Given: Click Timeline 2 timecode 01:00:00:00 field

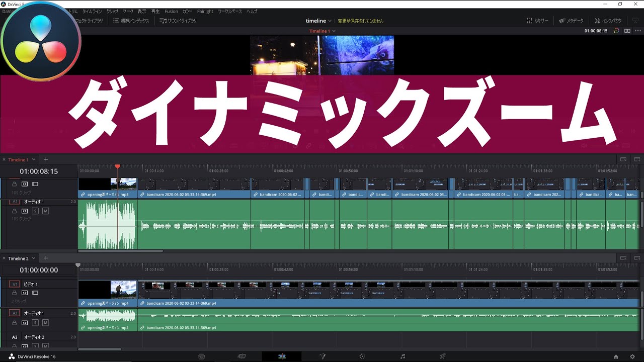Looking at the screenshot, I should [x=39, y=270].
